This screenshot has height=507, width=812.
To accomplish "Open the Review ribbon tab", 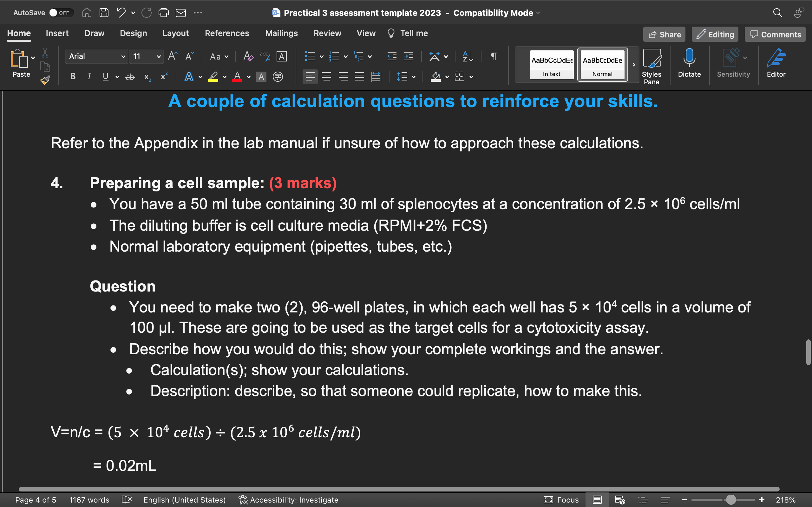I will pos(327,33).
